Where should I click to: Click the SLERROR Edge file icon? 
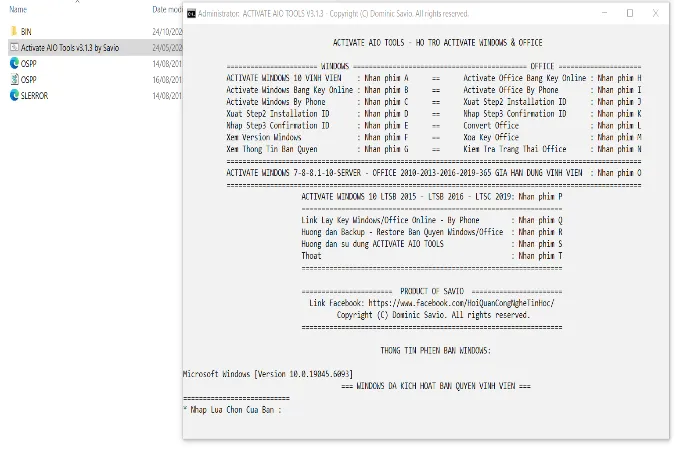[x=14, y=95]
